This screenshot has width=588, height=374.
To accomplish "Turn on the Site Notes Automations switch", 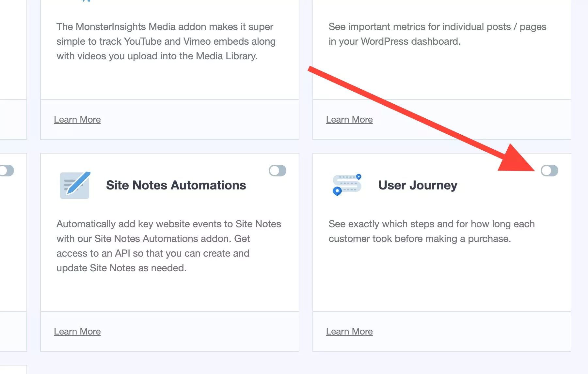I will [x=277, y=171].
